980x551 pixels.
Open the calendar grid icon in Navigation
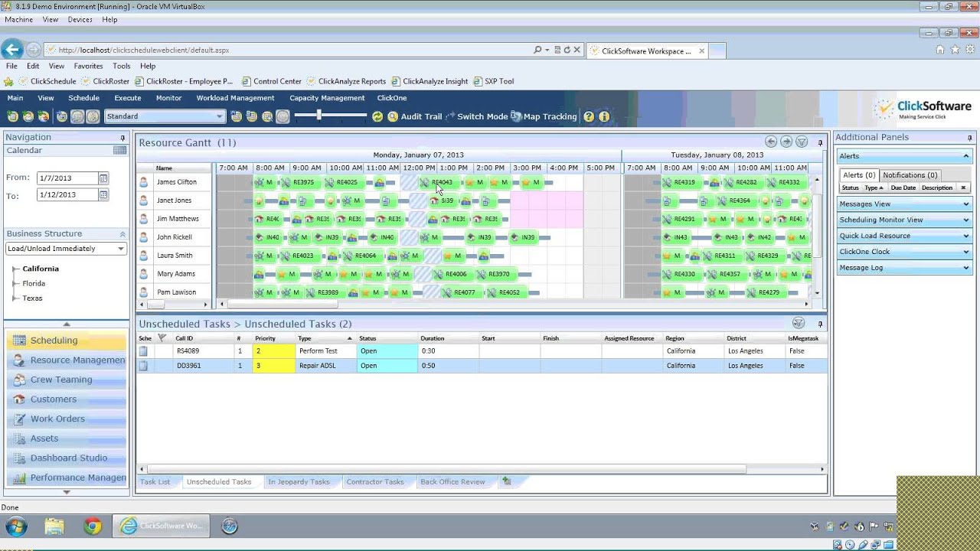(x=119, y=150)
